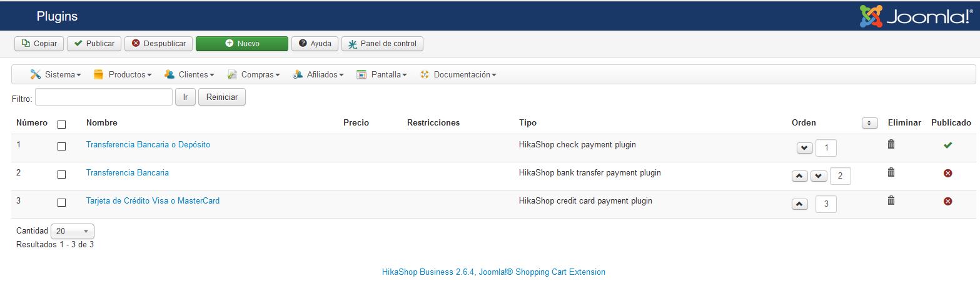Open Ayuda help button
Viewport: 980px width, 286px height.
315,44
